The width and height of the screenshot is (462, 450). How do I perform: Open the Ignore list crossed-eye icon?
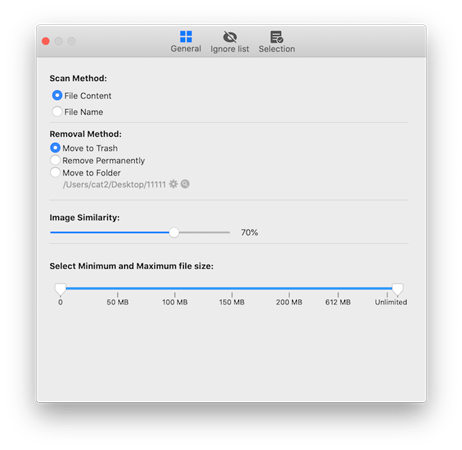click(x=230, y=37)
